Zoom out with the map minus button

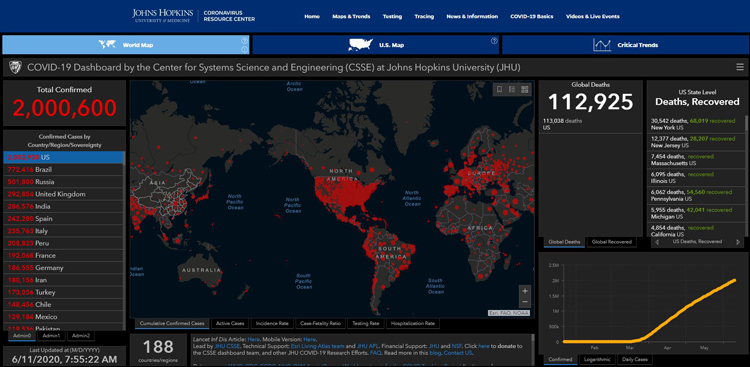[525, 302]
